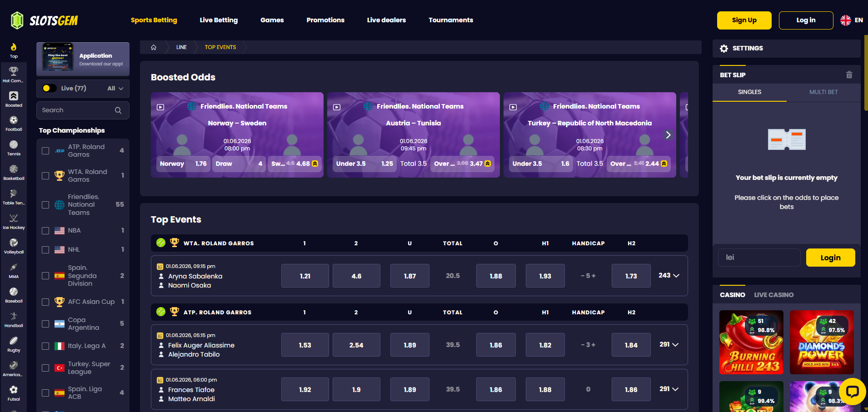Image resolution: width=868 pixels, height=412 pixels.
Task: Open the live chat bubble
Action: point(852,391)
